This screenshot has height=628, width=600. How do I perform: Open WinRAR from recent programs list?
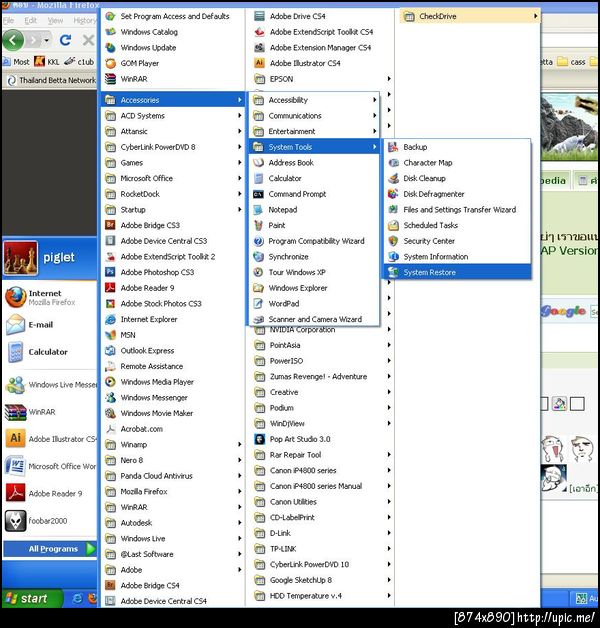pos(50,412)
